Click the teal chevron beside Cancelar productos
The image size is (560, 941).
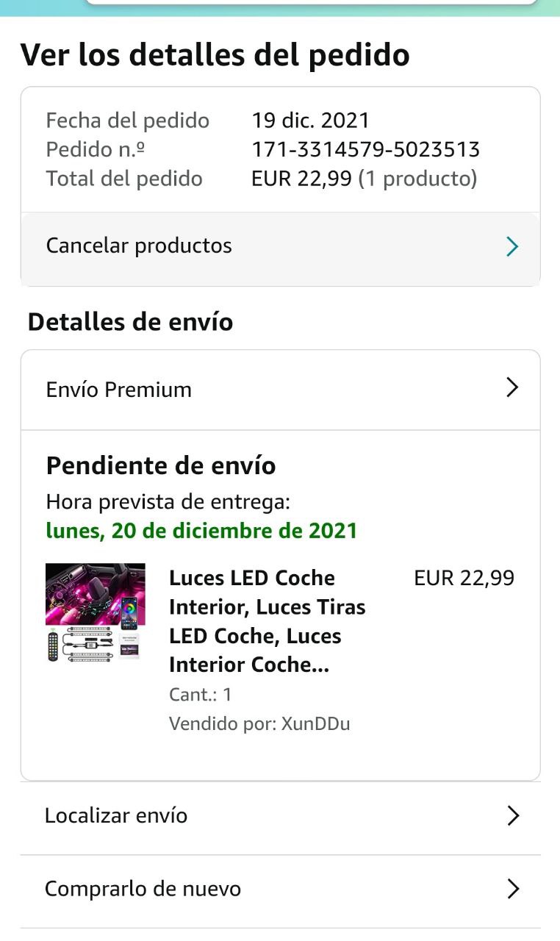click(512, 247)
